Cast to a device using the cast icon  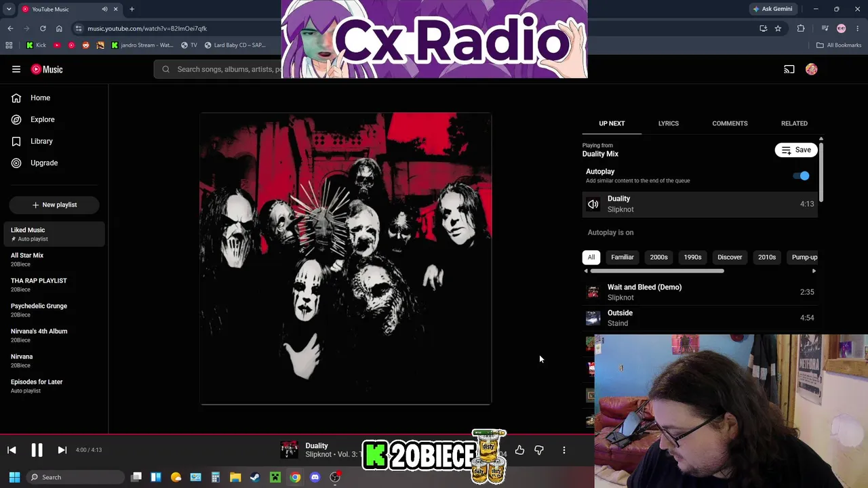coord(789,69)
